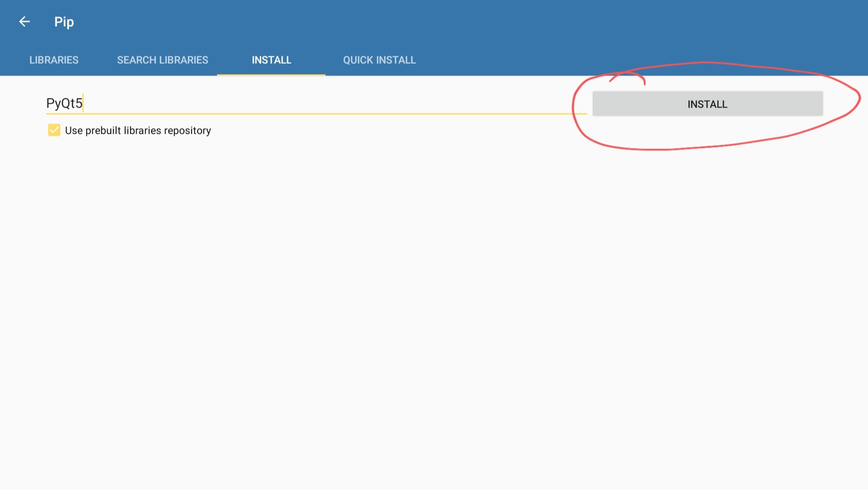Viewport: 868px width, 490px height.
Task: Click the 'Use prebuilt libraries repository' label
Action: click(x=138, y=131)
